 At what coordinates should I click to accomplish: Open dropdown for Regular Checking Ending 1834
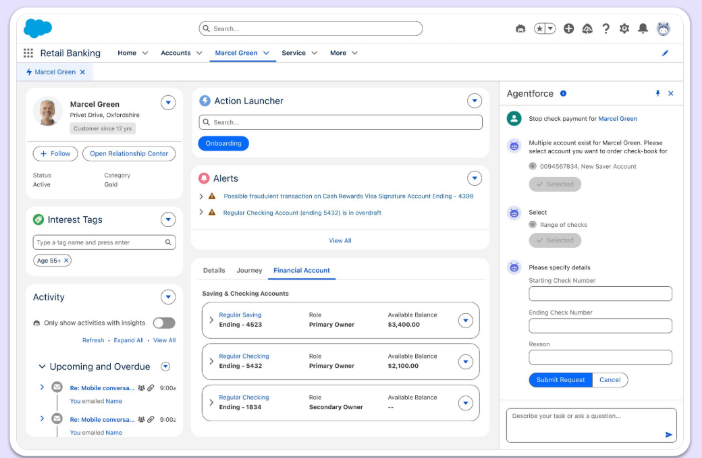(466, 403)
